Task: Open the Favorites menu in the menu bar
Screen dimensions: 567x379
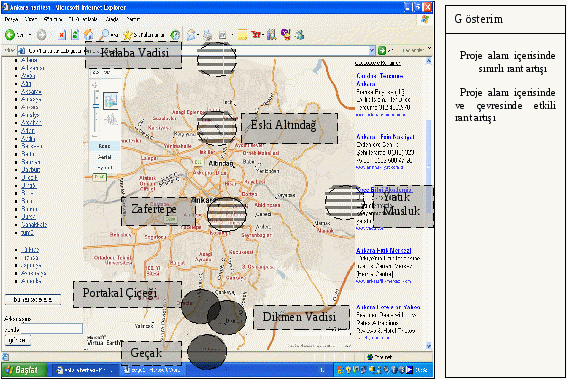Action: 83,19
